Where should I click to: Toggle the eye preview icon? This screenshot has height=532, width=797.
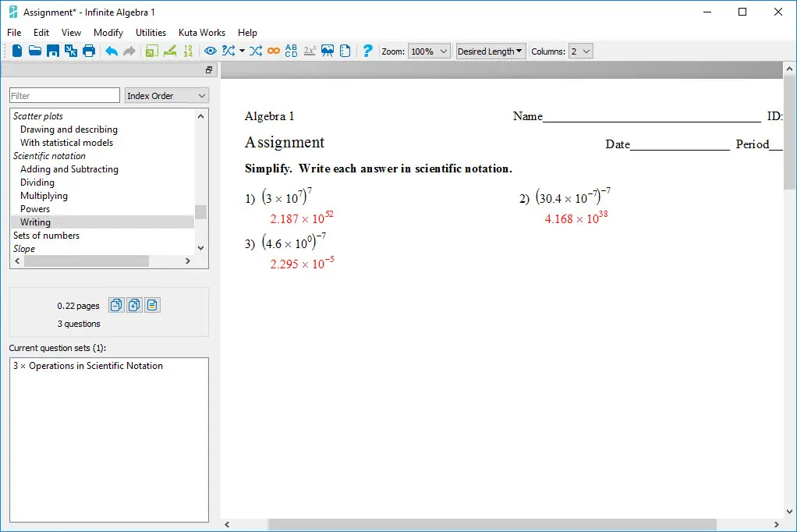(x=210, y=51)
